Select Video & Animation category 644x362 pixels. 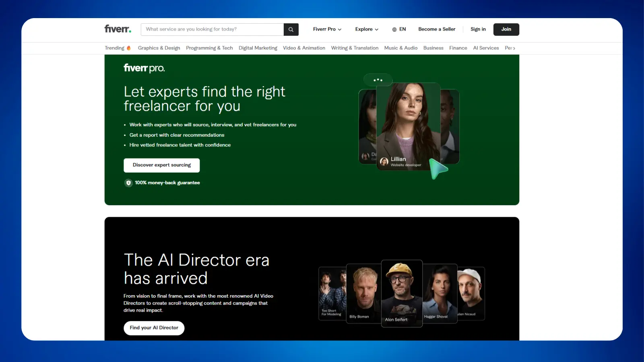pyautogui.click(x=304, y=48)
